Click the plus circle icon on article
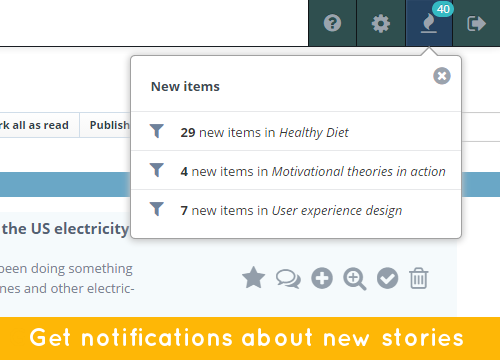 click(322, 278)
